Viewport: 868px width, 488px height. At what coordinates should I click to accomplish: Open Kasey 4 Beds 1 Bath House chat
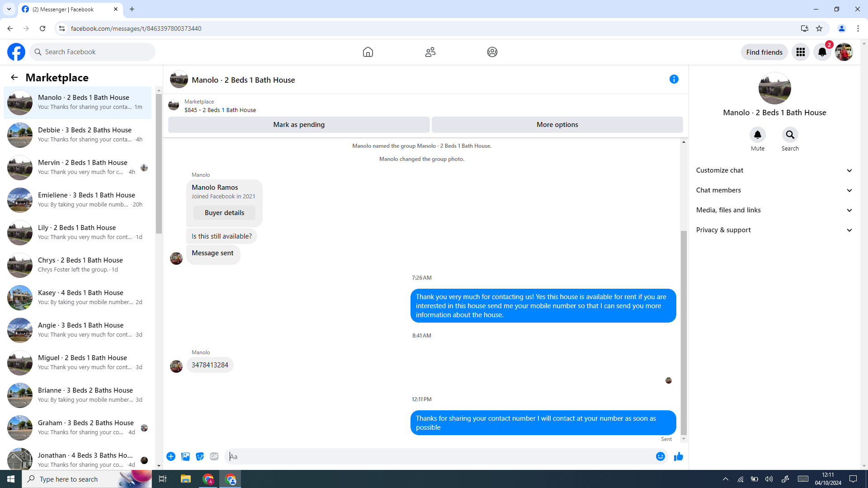[78, 297]
